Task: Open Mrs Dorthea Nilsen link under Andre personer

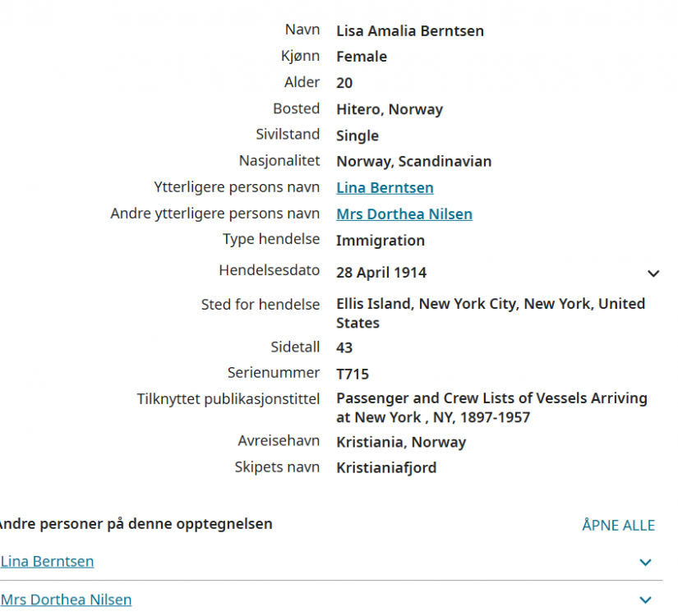Action: (x=66, y=600)
